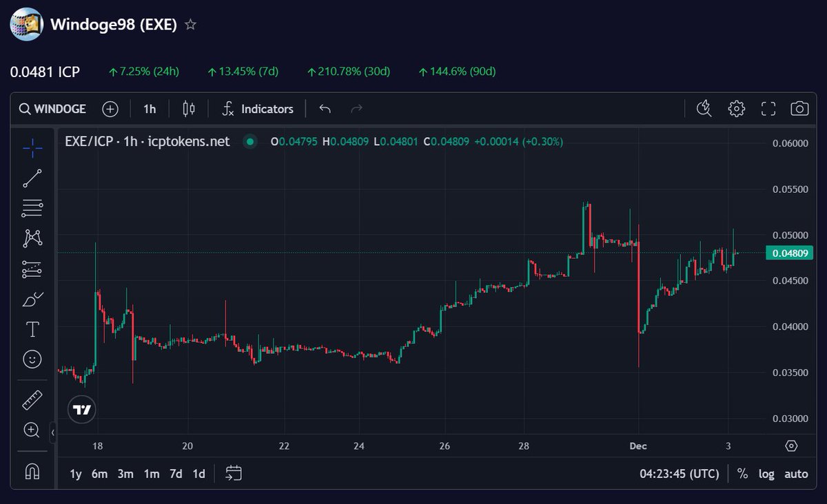Take a chart snapshot with the camera
The image size is (827, 504).
click(799, 108)
